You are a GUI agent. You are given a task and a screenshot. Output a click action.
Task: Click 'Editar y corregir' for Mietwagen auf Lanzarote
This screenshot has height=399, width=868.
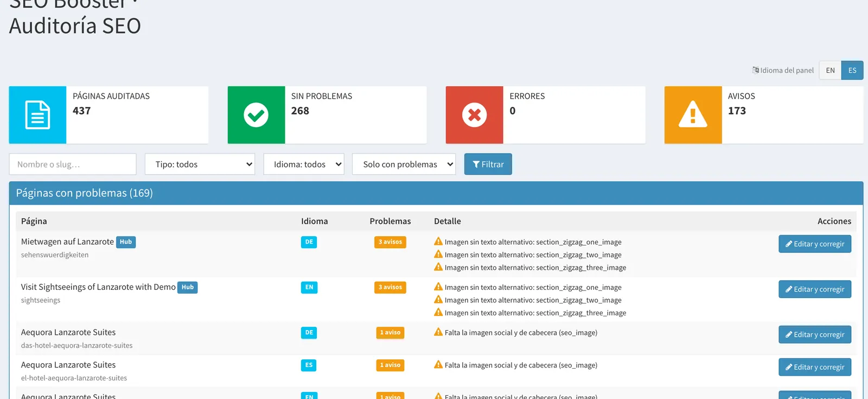pos(815,244)
